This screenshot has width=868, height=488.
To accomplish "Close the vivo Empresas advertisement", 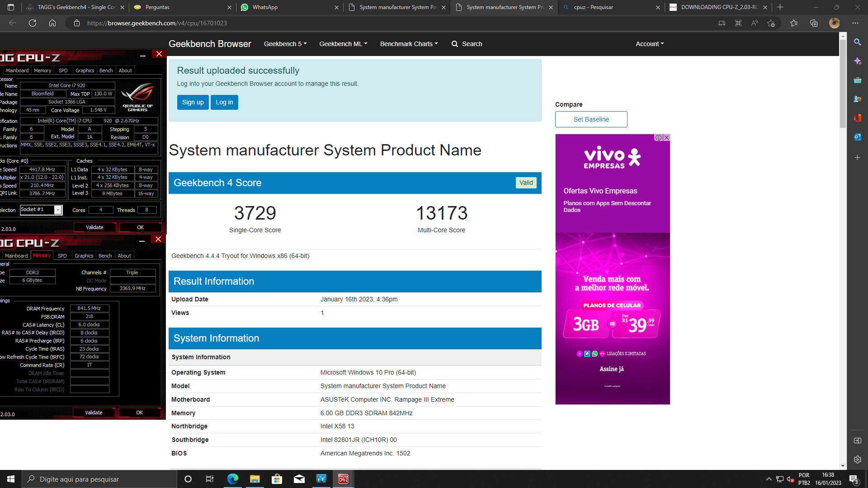I will pyautogui.click(x=666, y=138).
